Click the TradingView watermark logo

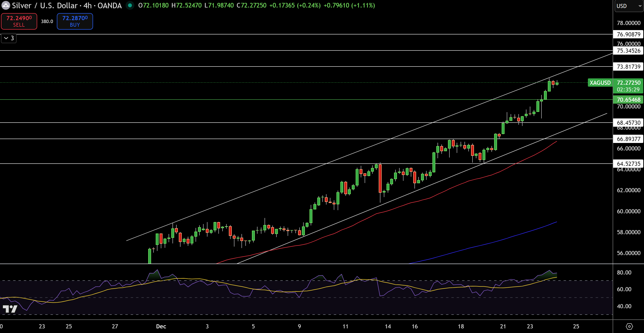pyautogui.click(x=10, y=309)
